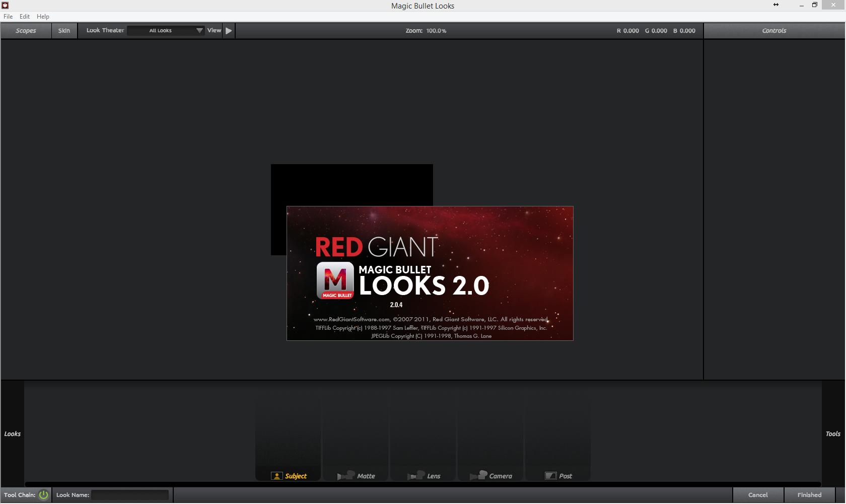Click the Cancel button
846x504 pixels.
pos(758,495)
